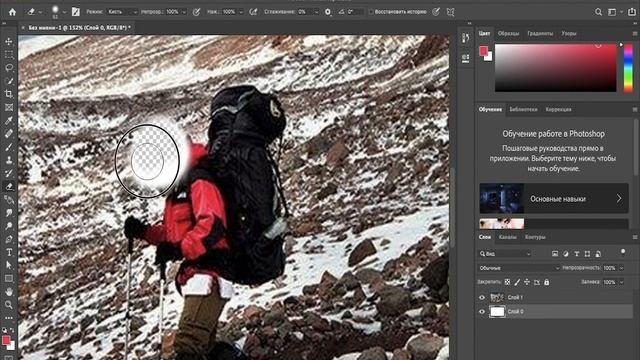Toggle the pixel layer filter icon
This screenshot has width=640, height=360.
[555, 254]
